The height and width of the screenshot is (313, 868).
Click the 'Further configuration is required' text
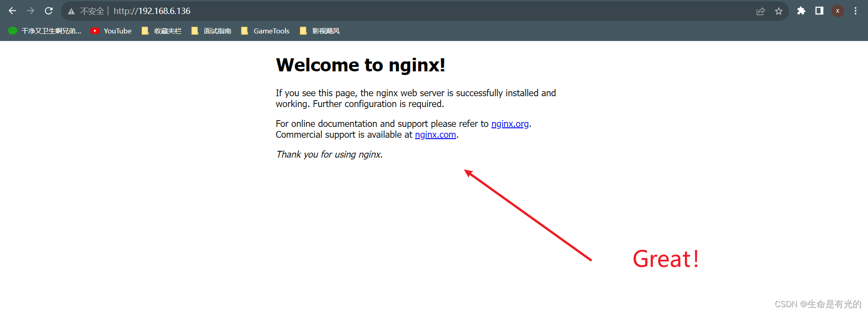[x=378, y=104]
